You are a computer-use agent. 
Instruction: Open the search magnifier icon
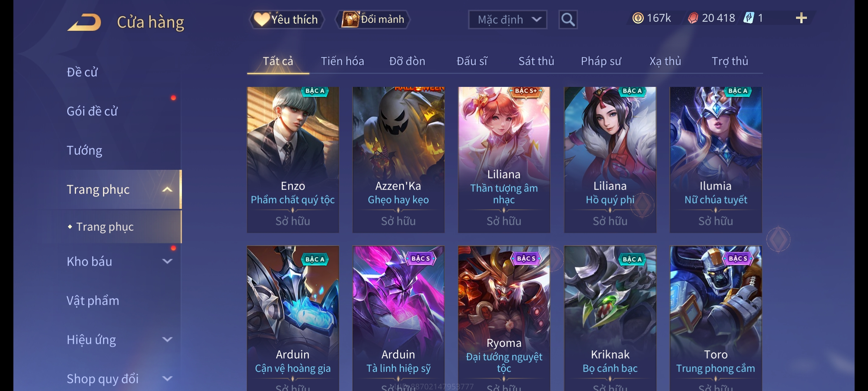(x=568, y=20)
